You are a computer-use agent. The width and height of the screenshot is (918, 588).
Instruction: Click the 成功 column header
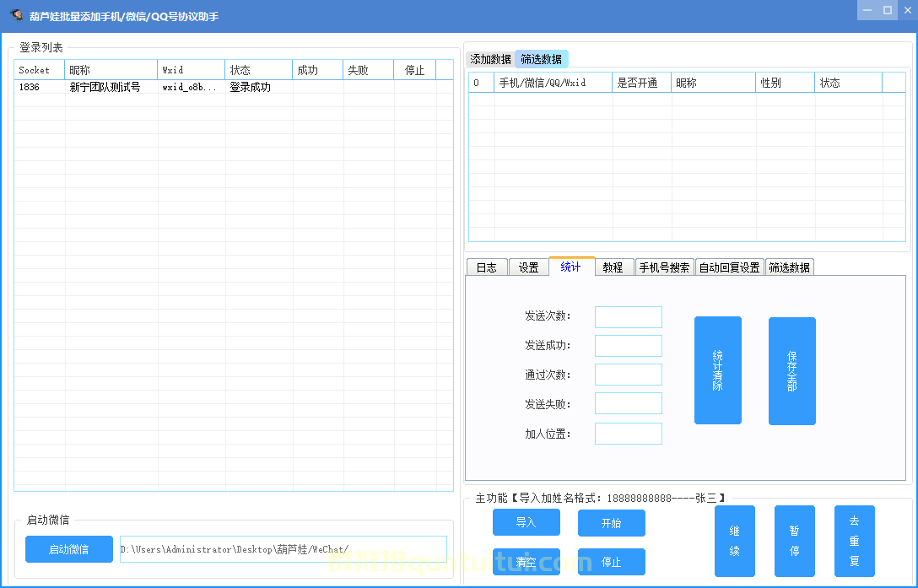[318, 70]
